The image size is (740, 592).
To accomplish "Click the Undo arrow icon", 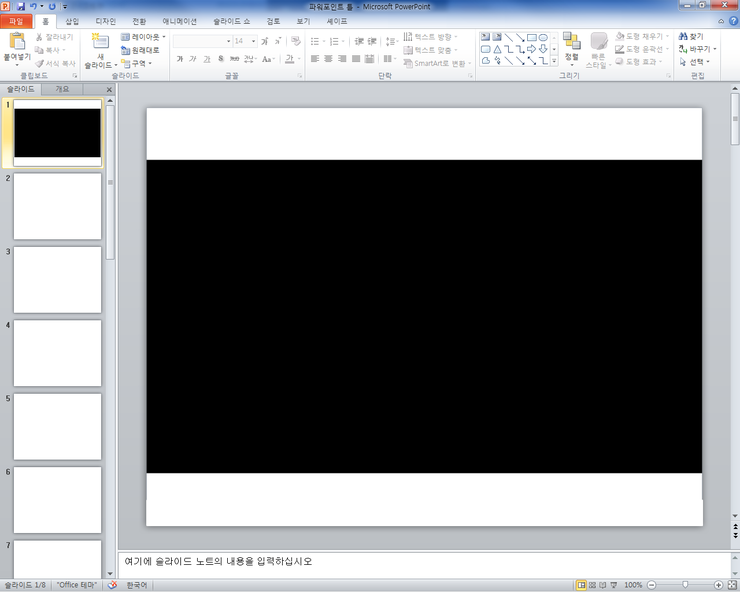I will point(33,6).
